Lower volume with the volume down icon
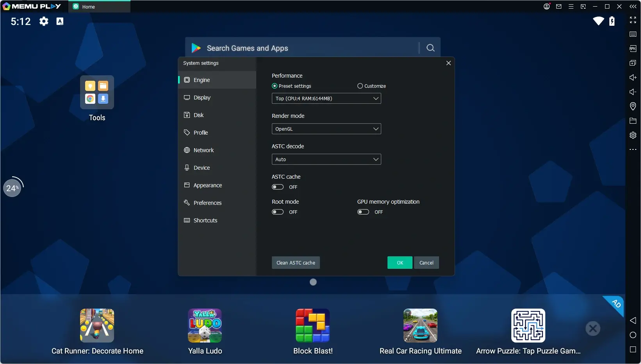 click(633, 92)
